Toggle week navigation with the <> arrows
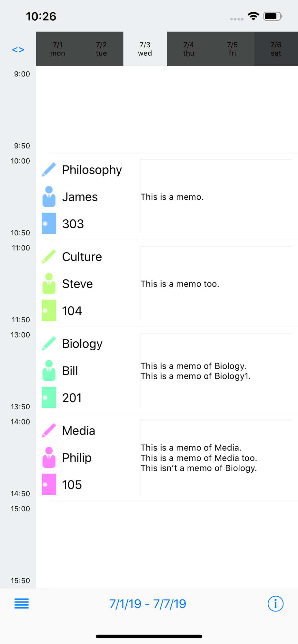298x644 pixels. (x=18, y=50)
